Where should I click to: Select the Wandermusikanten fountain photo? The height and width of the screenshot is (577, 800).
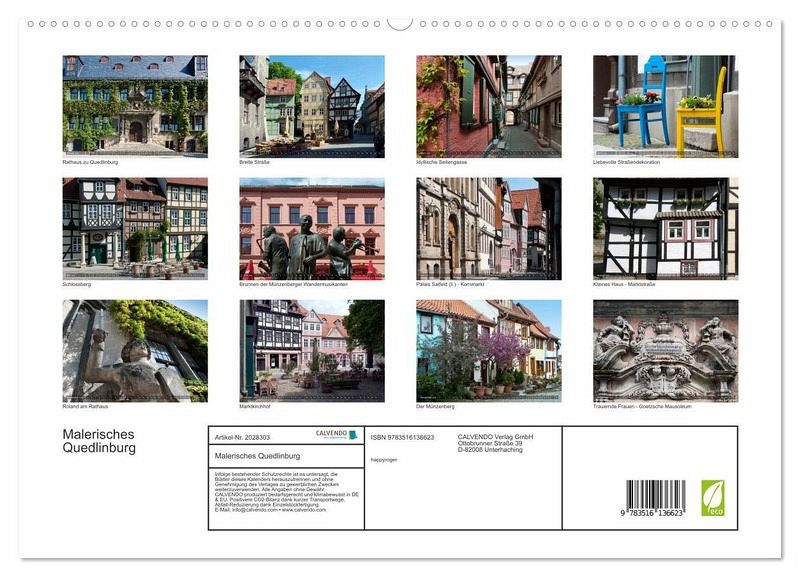(x=311, y=228)
